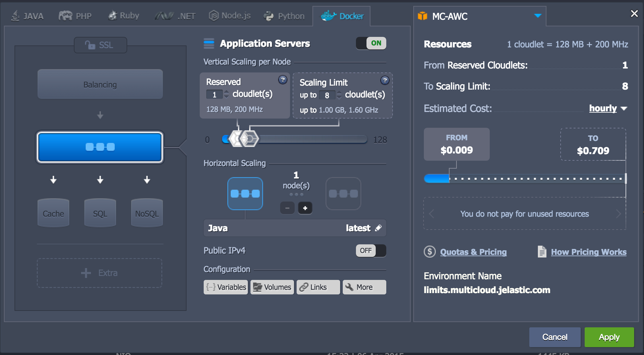This screenshot has width=644, height=355.
Task: Switch to the Node.js tab
Action: (x=230, y=16)
